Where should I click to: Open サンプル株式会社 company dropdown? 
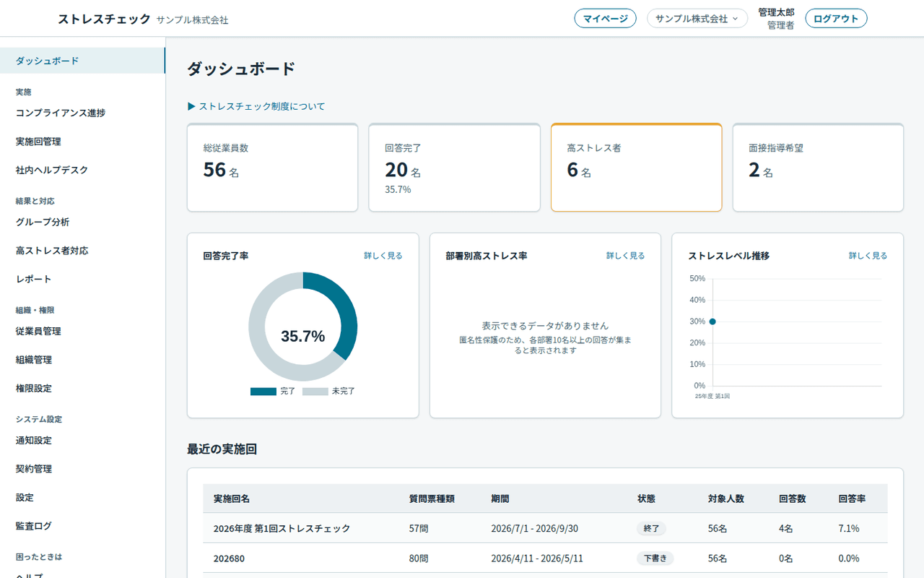[x=697, y=19]
